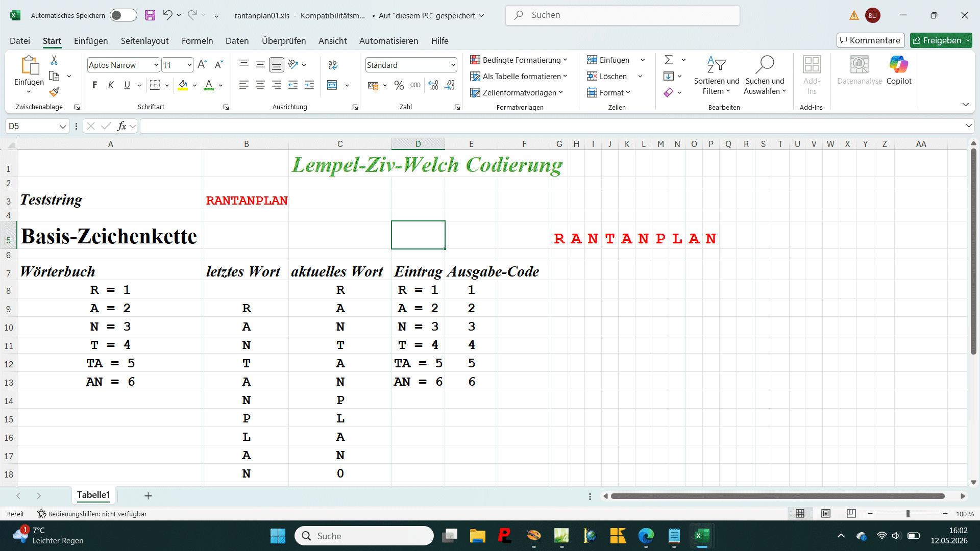Viewport: 980px width, 551px height.
Task: Click the AutoSum sigma icon
Action: pos(669,60)
